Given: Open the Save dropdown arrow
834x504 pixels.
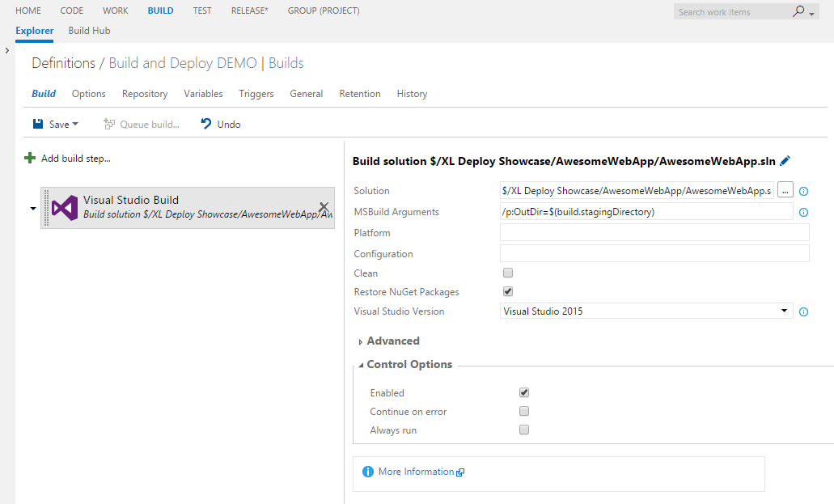Looking at the screenshot, I should pos(75,125).
